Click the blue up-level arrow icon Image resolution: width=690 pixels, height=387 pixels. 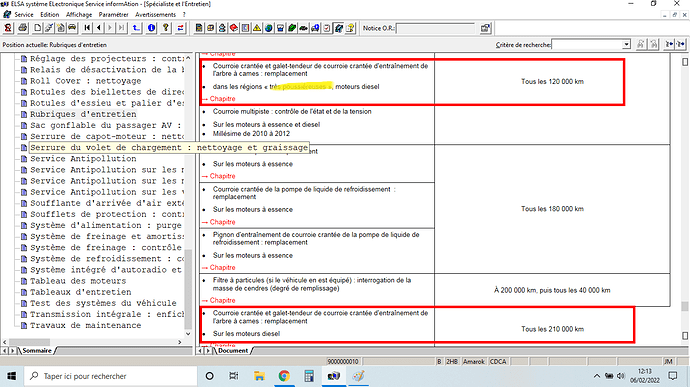coord(136,28)
